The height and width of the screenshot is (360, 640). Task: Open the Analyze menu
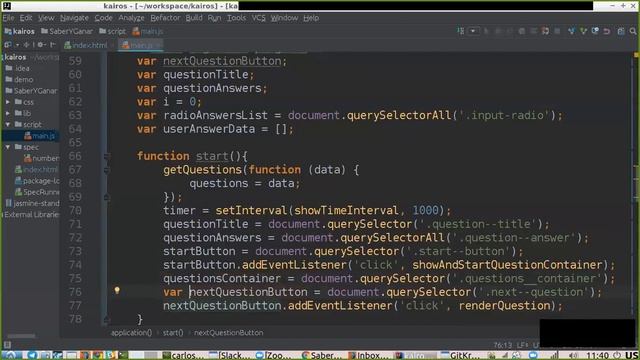click(x=131, y=18)
